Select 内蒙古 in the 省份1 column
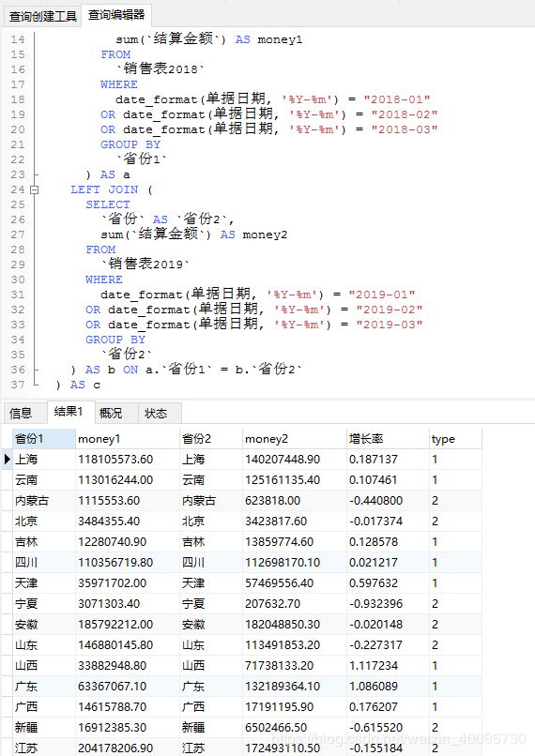 pyautogui.click(x=44, y=501)
